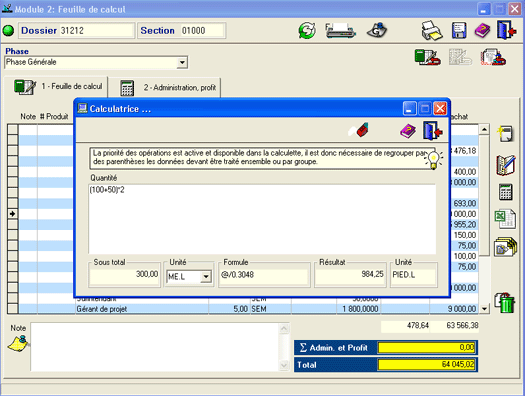The image size is (525, 396).
Task: Click the lightbulb tip icon
Action: (x=434, y=160)
